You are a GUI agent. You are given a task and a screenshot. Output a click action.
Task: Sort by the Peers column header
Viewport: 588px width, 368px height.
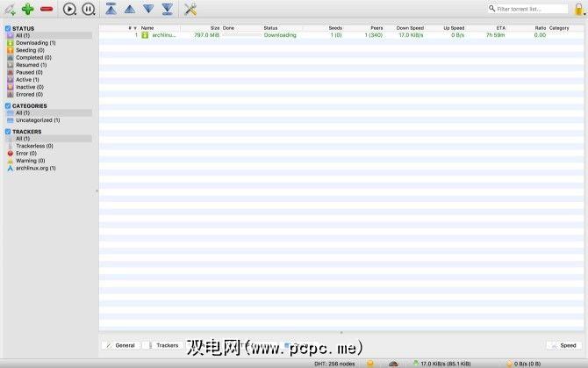point(376,28)
